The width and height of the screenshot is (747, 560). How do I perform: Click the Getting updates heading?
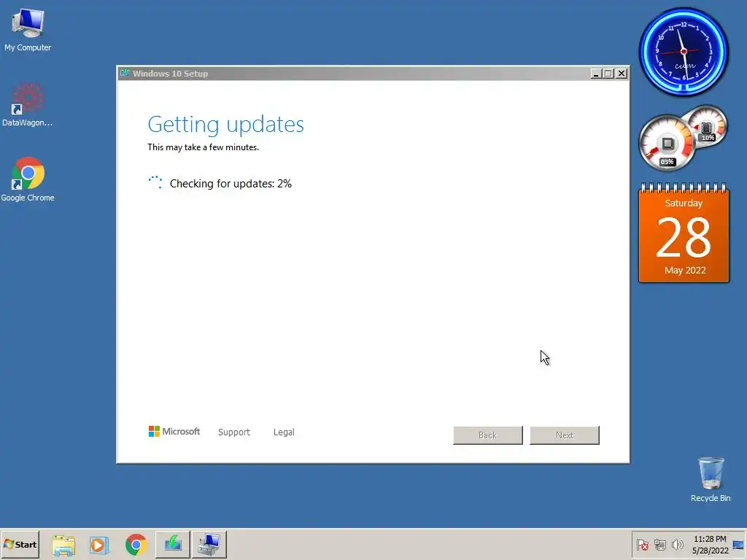[226, 125]
